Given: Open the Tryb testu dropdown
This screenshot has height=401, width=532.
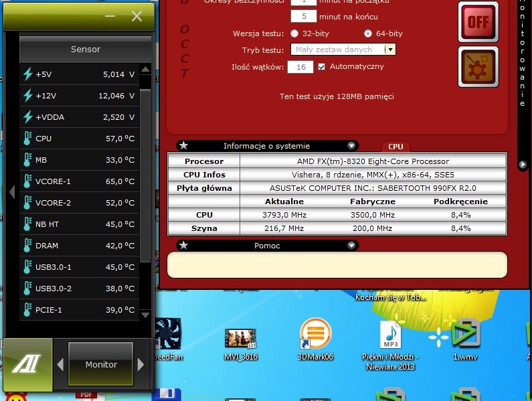Looking at the screenshot, I should [x=391, y=50].
